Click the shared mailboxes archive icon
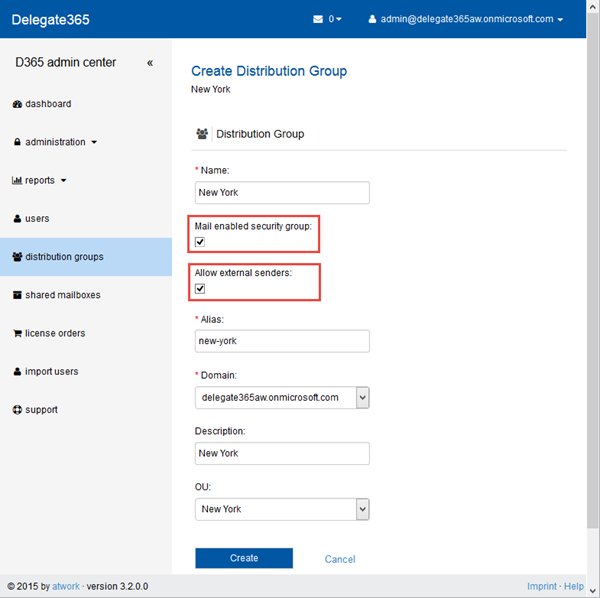This screenshot has width=600, height=598. point(17,295)
